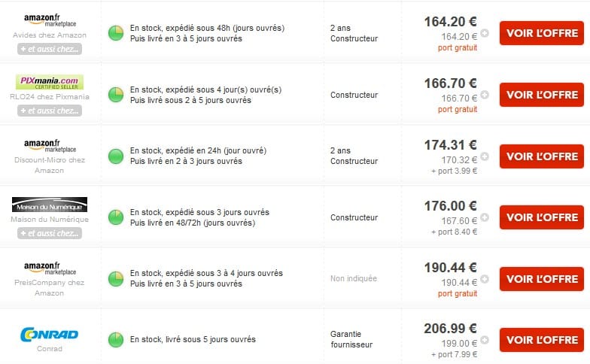Viewport: 590px width, 364px height.
Task: Click the PIXmania.com certified seller logo
Action: (50, 82)
